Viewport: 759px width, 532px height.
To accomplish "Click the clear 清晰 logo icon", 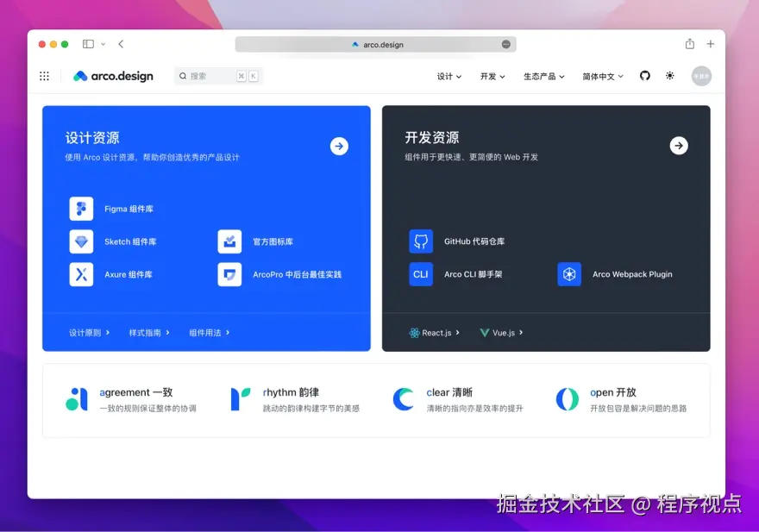I will (404, 399).
